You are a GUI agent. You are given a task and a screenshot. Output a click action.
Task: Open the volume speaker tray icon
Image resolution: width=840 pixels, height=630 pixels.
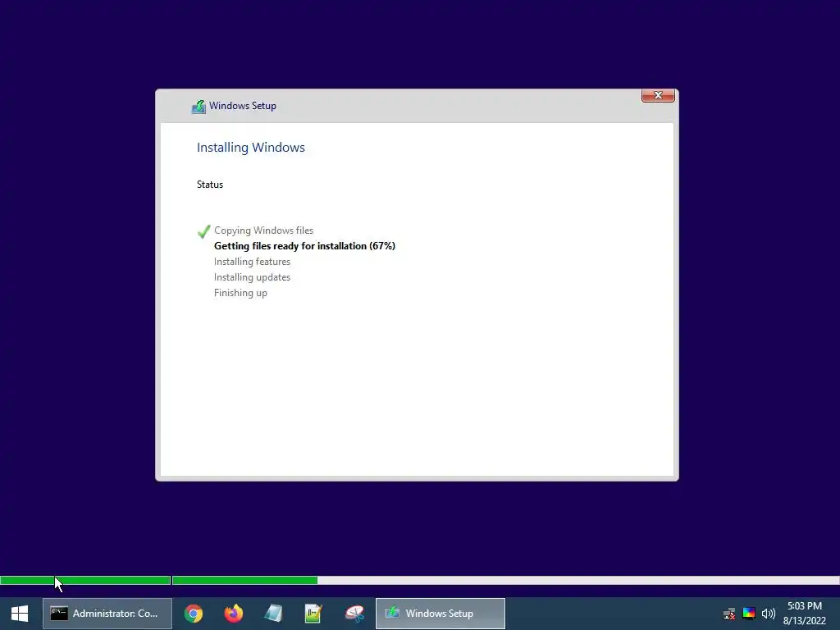(x=768, y=614)
